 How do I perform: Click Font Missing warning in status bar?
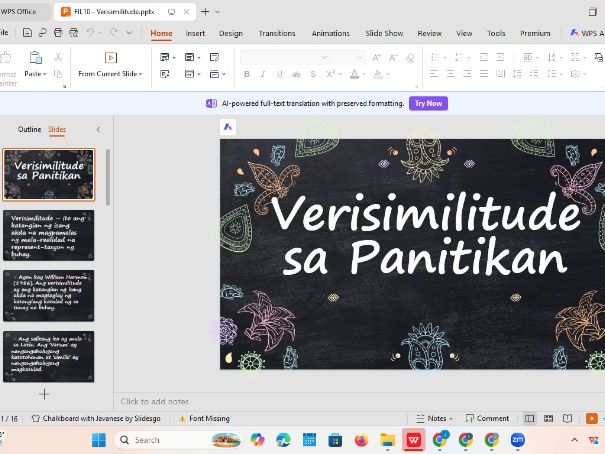click(204, 419)
